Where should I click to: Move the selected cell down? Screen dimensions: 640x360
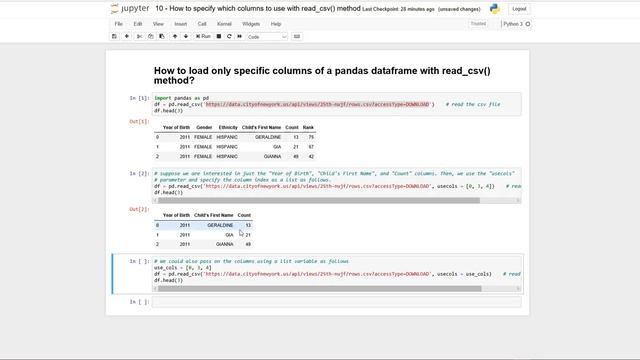coord(186,36)
